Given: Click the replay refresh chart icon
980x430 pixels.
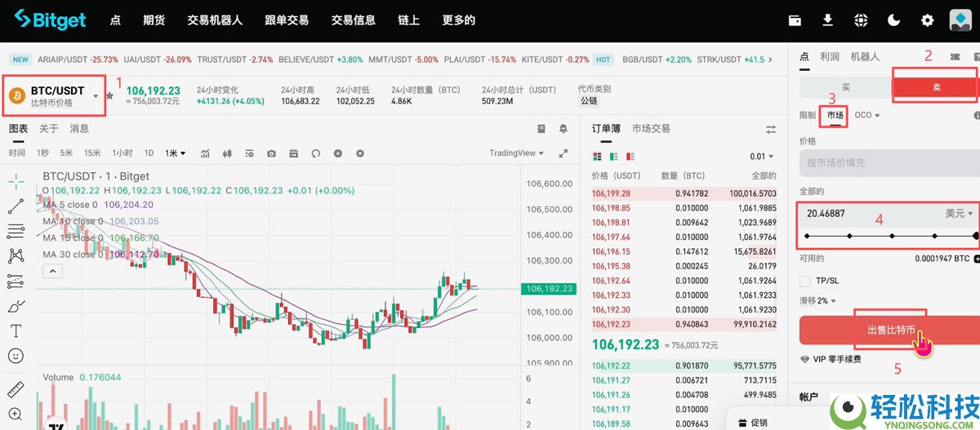Looking at the screenshot, I should tap(315, 153).
